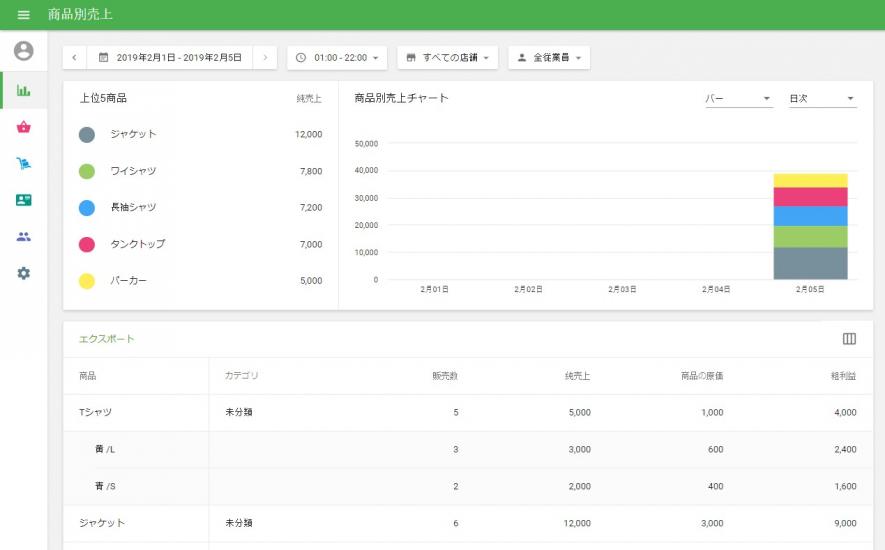The image size is (885, 550).
Task: Open the customers people sidebar icon
Action: tap(24, 237)
